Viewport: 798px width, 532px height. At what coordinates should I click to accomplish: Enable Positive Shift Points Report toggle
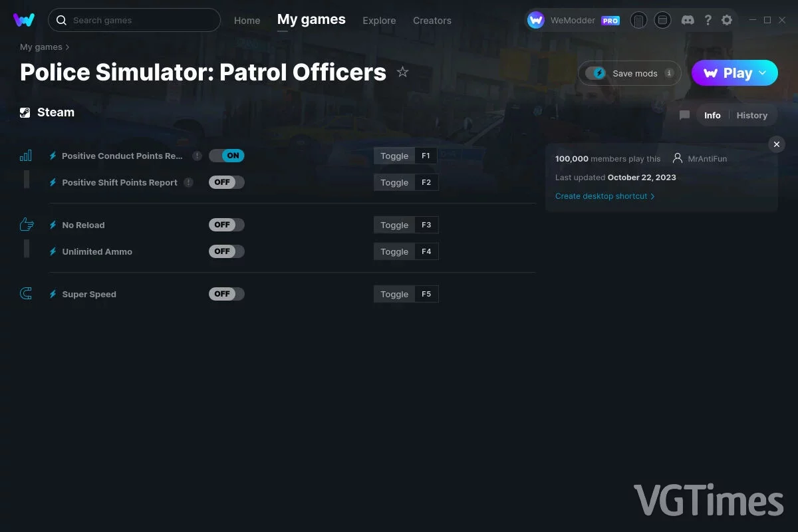227,182
